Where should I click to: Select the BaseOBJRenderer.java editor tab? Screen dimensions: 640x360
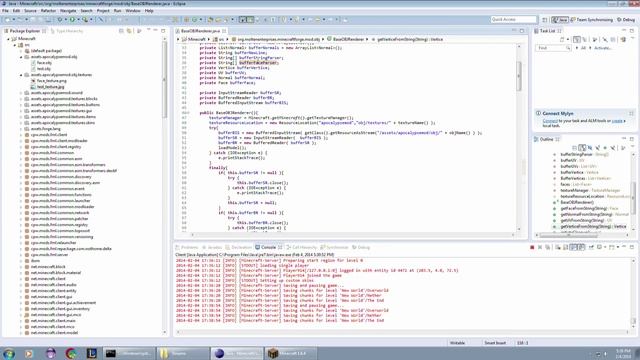coord(200,31)
